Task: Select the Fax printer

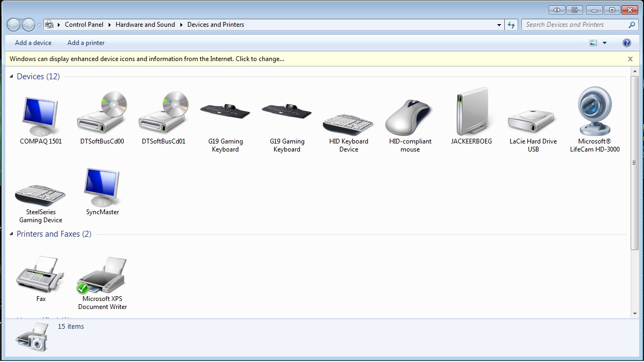Action: point(41,279)
